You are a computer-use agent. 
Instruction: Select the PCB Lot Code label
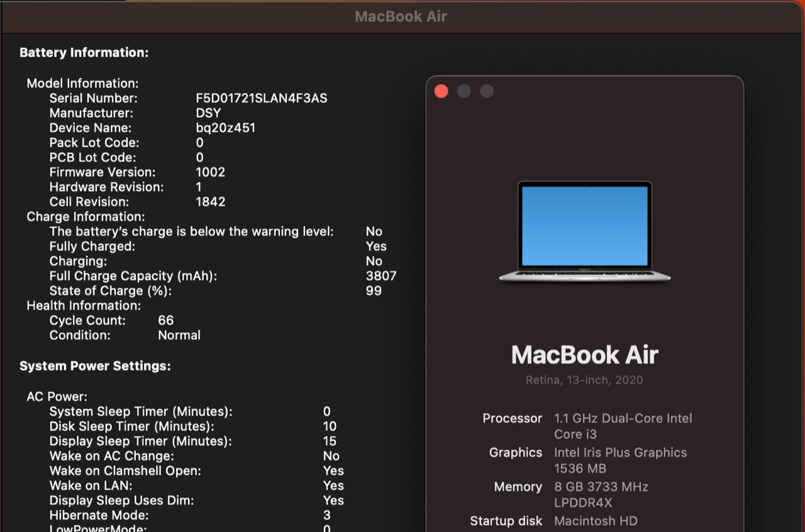tap(92, 157)
